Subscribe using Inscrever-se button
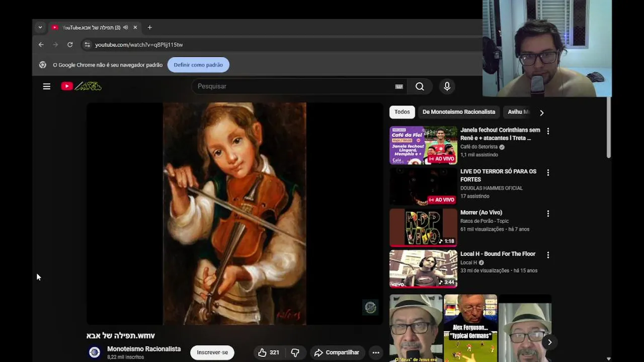Viewport: 644px width, 362px height. tap(212, 352)
